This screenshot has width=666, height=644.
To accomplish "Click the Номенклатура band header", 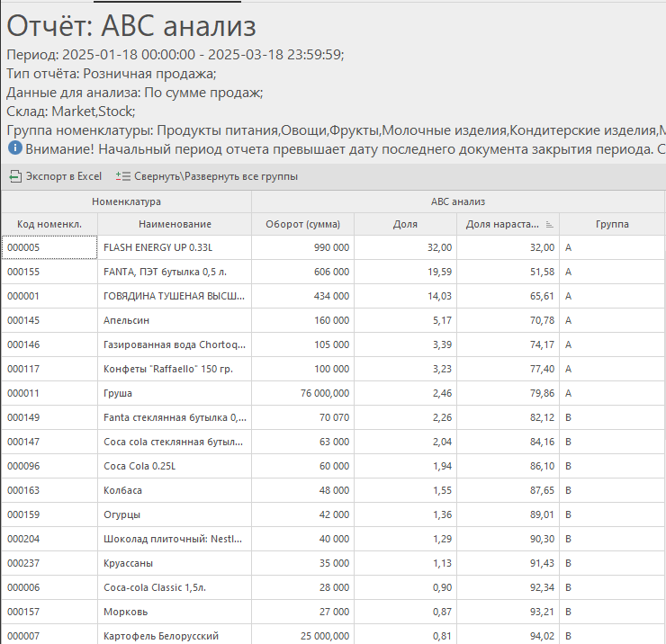I will point(126,201).
